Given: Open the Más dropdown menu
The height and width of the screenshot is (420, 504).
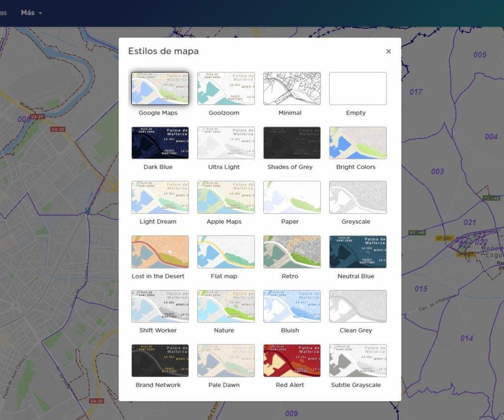Looking at the screenshot, I should [31, 13].
